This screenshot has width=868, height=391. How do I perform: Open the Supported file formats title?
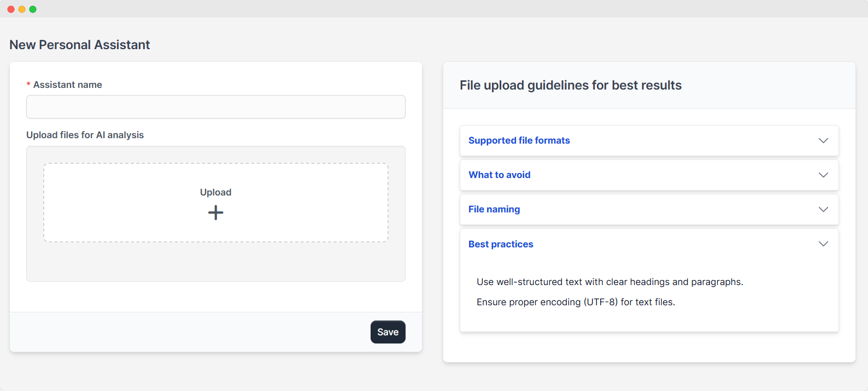click(519, 141)
